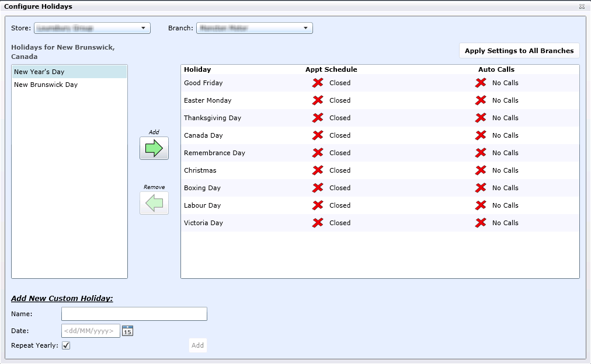
Task: Click the custom holiday Name field
Action: [134, 314]
